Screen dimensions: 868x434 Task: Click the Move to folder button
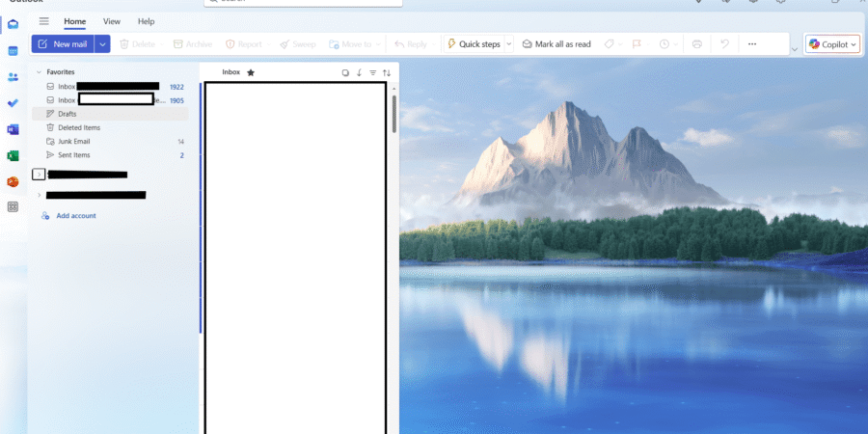350,44
